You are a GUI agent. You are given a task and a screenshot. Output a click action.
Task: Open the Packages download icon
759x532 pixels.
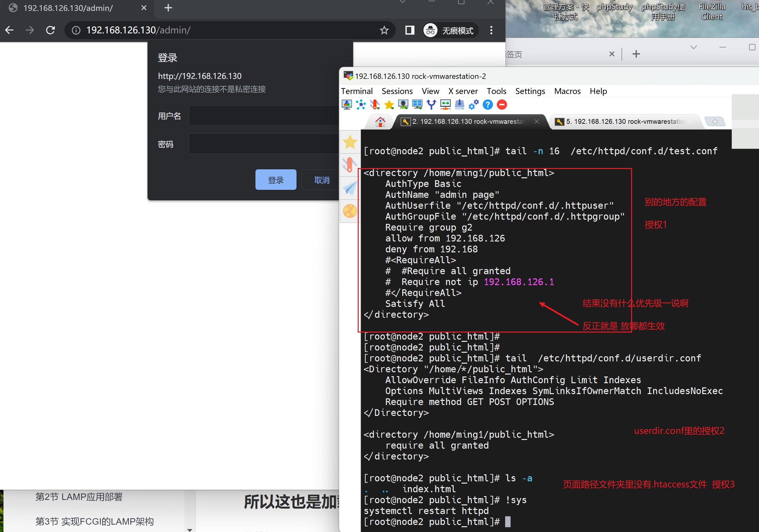click(x=460, y=105)
